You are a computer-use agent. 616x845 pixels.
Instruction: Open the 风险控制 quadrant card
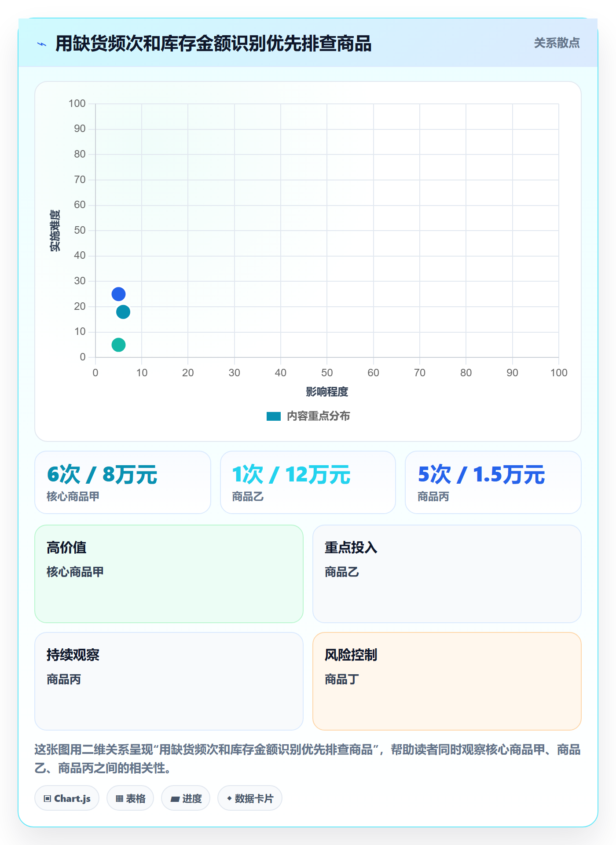(447, 681)
